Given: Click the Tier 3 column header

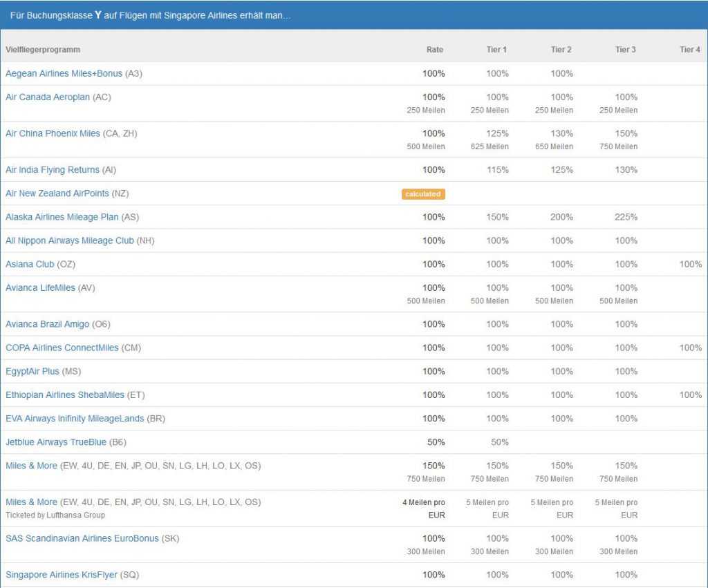Looking at the screenshot, I should (x=625, y=50).
